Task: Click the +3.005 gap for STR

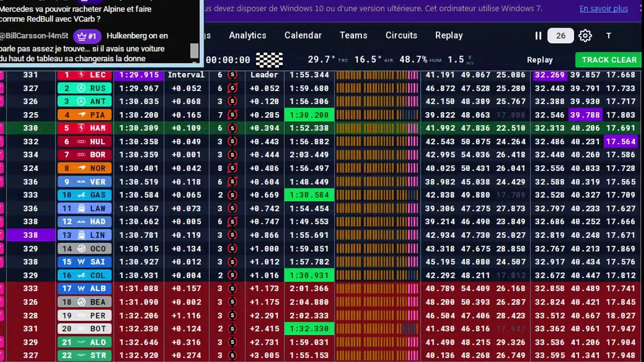Action: pyautogui.click(x=264, y=355)
